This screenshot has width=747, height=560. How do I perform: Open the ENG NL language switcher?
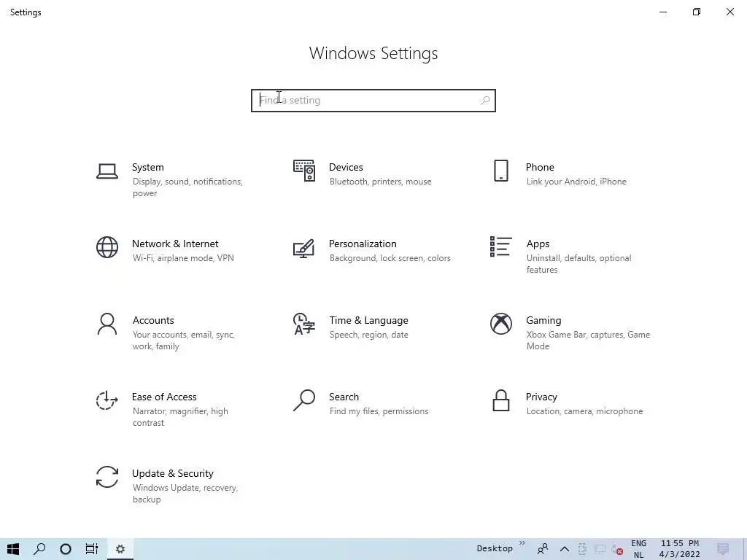[x=638, y=549]
